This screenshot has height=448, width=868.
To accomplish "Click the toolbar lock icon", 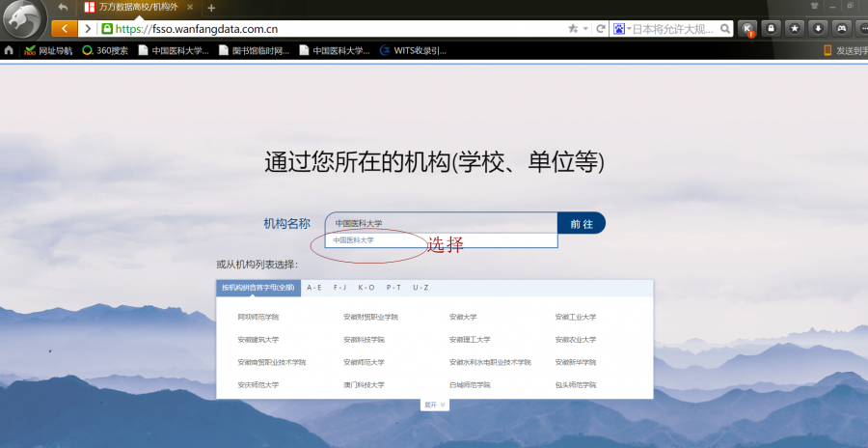I will [x=772, y=28].
